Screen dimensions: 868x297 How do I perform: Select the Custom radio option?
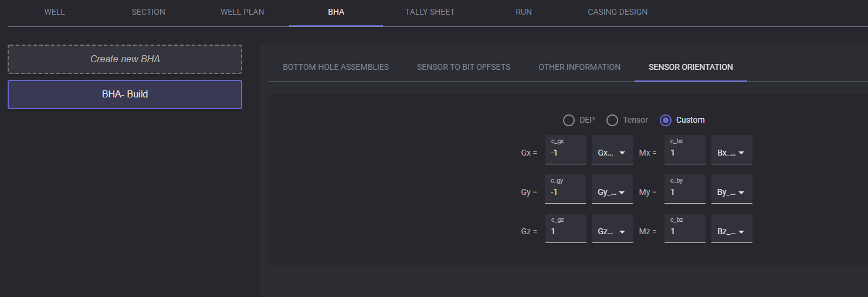tap(666, 120)
